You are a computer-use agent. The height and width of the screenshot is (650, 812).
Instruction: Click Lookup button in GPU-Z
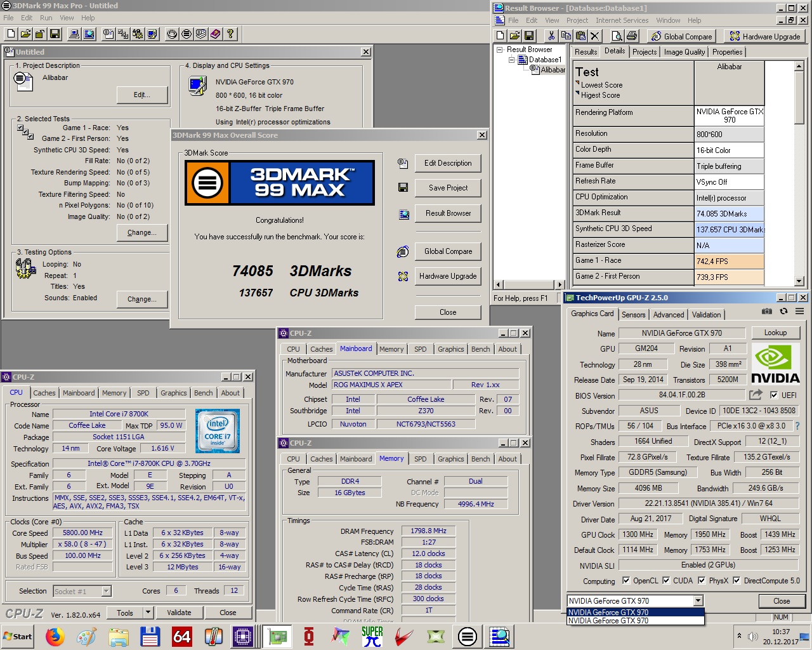[775, 333]
